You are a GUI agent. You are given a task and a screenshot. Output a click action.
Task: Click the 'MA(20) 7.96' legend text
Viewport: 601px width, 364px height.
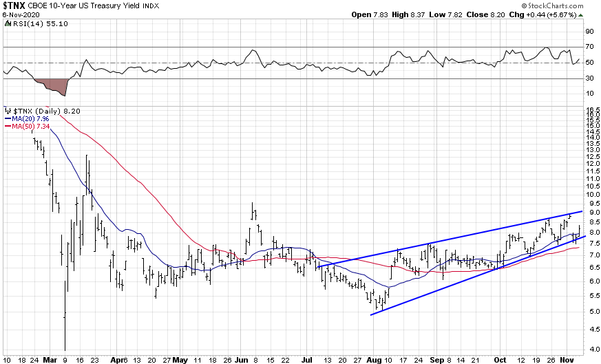pyautogui.click(x=31, y=119)
